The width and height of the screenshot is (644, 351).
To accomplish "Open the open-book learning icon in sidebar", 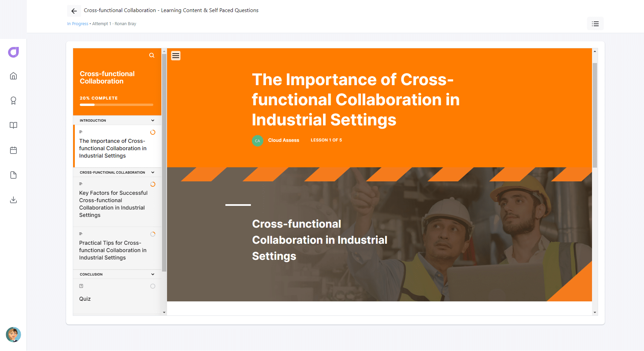I will point(13,125).
